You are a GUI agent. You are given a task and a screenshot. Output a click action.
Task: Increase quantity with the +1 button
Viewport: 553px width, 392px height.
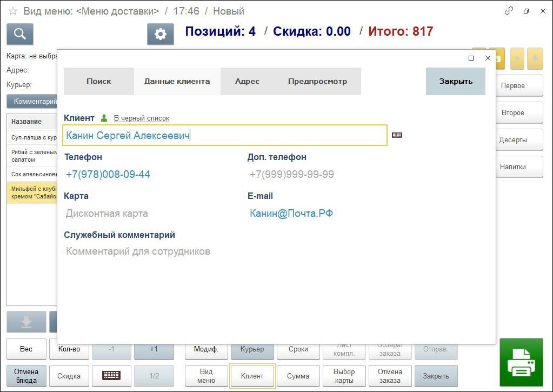(x=154, y=349)
